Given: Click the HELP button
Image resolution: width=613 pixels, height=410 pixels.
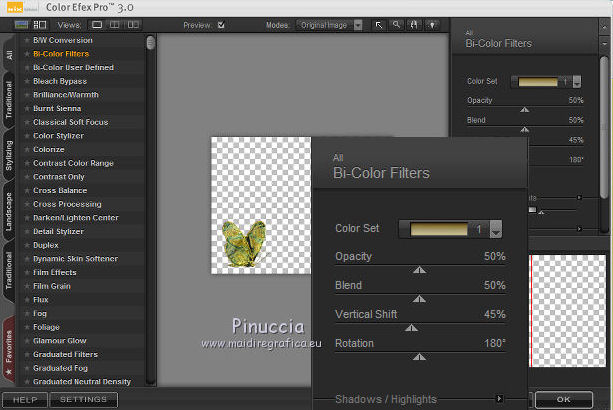Looking at the screenshot, I should click(25, 400).
